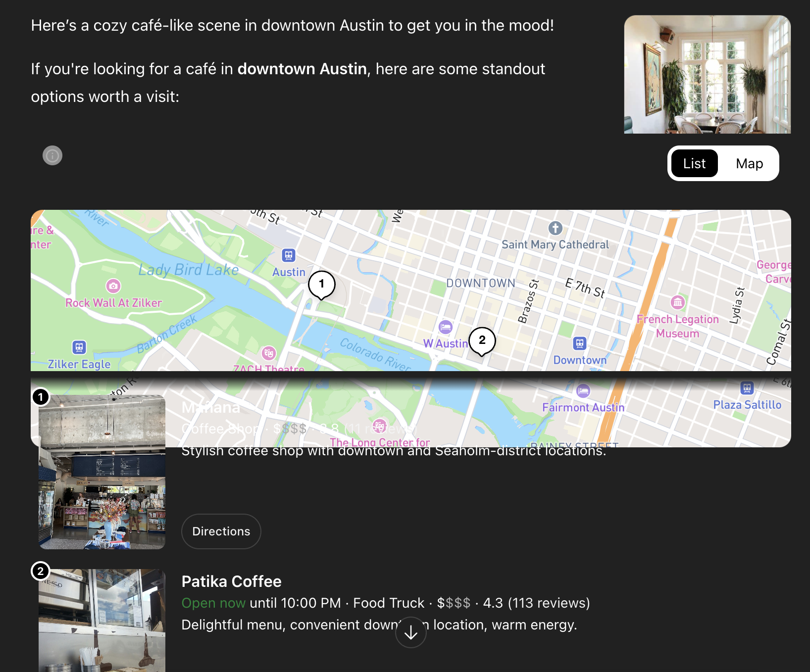
Task: Open the first café interior photo
Action: coord(102,472)
